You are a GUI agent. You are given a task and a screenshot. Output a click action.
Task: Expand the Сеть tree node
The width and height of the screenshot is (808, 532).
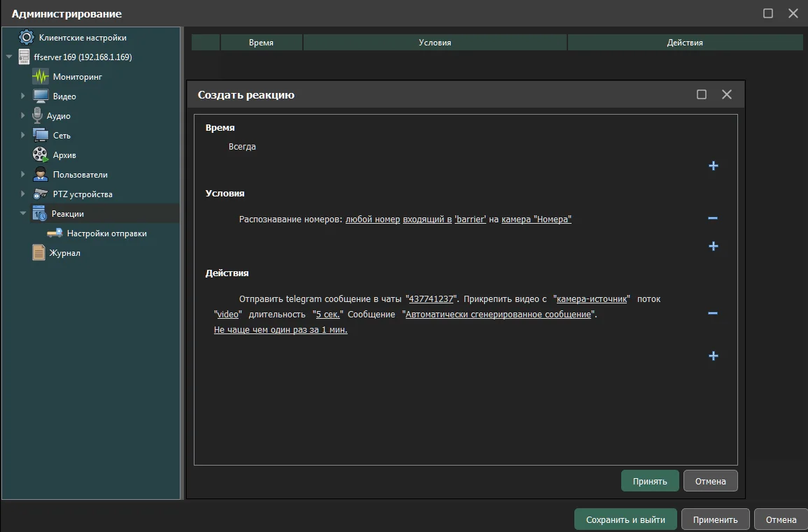click(x=23, y=136)
